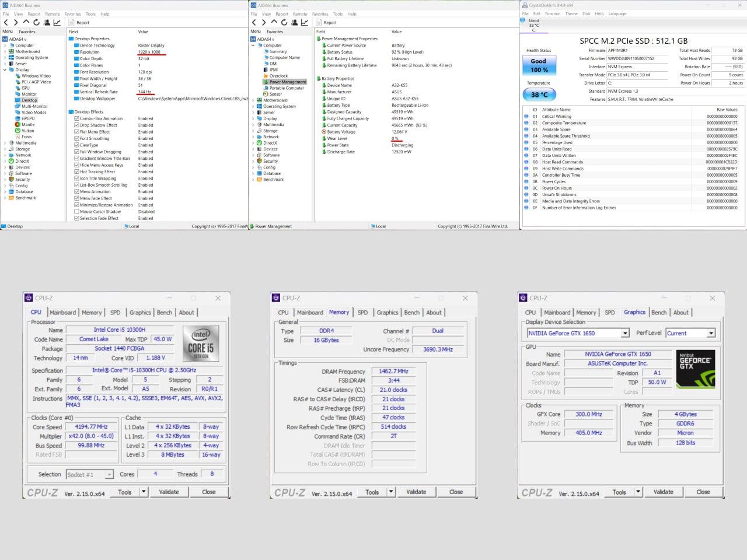747x560 pixels.
Task: Toggle Combo-Box Animation checkbox
Action: coord(76,118)
